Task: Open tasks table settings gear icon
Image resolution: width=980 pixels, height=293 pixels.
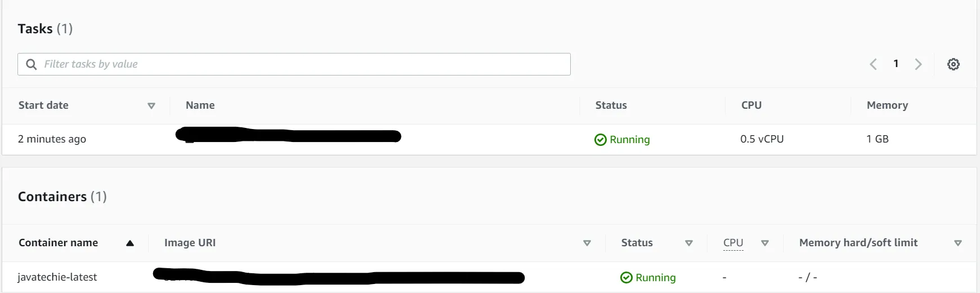Action: click(x=953, y=64)
